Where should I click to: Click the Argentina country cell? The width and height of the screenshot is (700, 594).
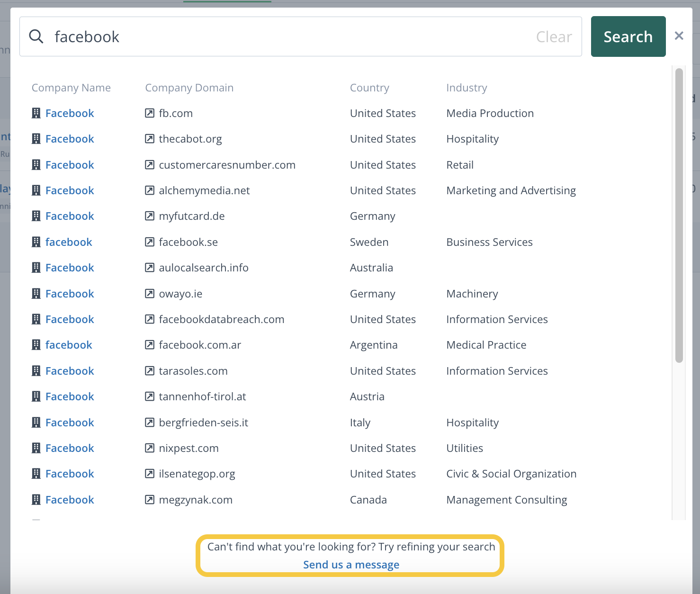[374, 345]
